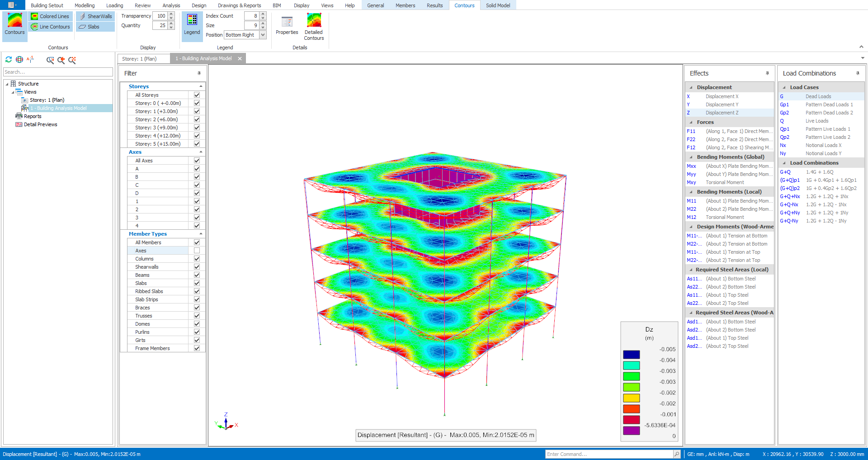Image resolution: width=868 pixels, height=460 pixels.
Task: Uncheck the Axes member type filter
Action: point(197,250)
